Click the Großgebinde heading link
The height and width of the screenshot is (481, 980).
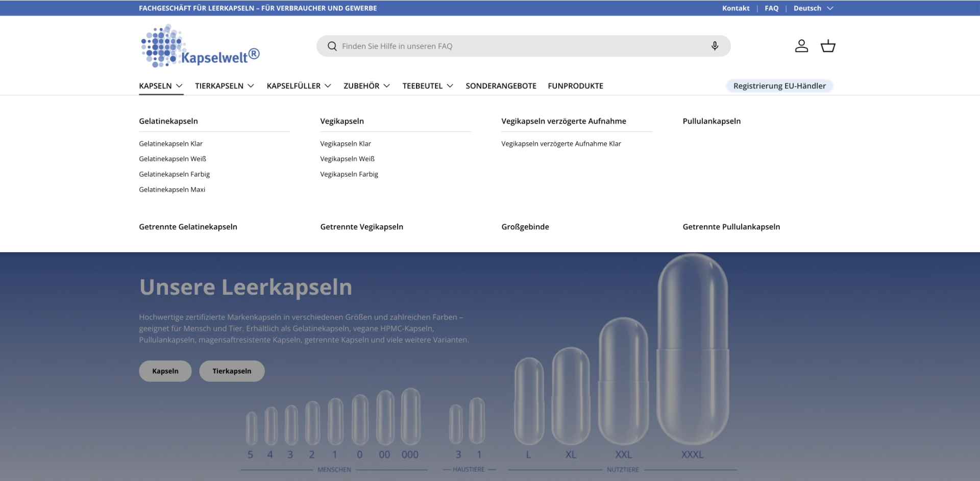[x=525, y=227]
